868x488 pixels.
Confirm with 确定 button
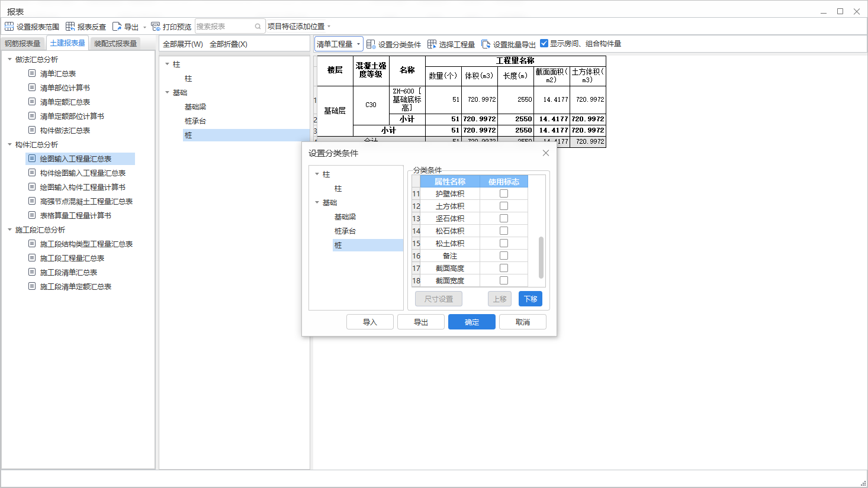472,322
